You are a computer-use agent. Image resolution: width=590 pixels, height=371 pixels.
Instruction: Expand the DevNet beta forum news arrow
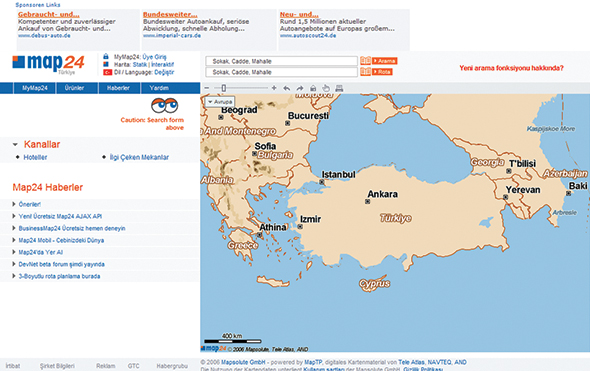14,264
